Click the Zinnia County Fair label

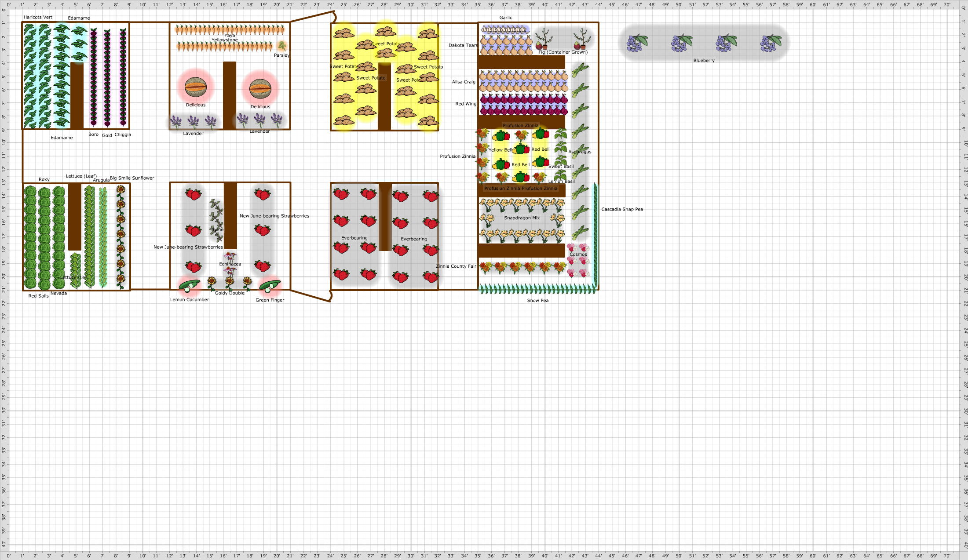point(457,266)
